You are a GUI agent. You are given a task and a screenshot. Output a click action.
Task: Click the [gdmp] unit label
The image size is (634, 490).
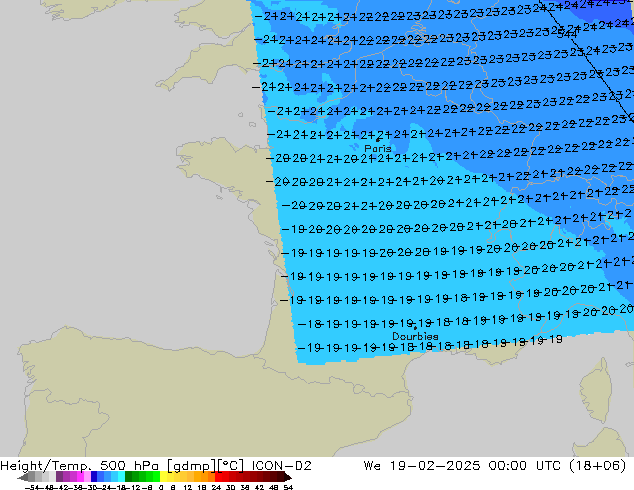190,466
